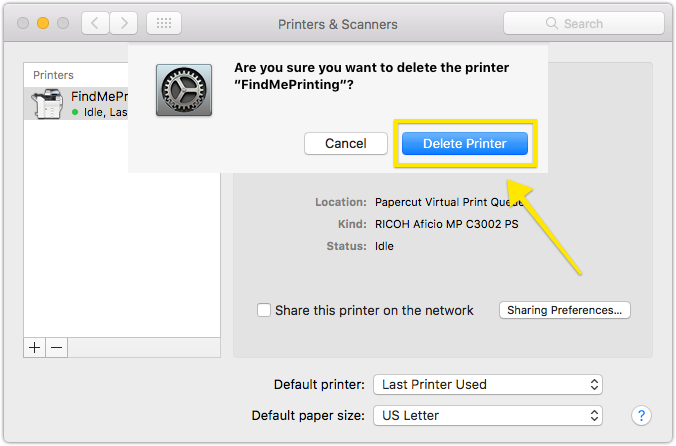
Task: Click the add printer plus button
Action: [35, 347]
